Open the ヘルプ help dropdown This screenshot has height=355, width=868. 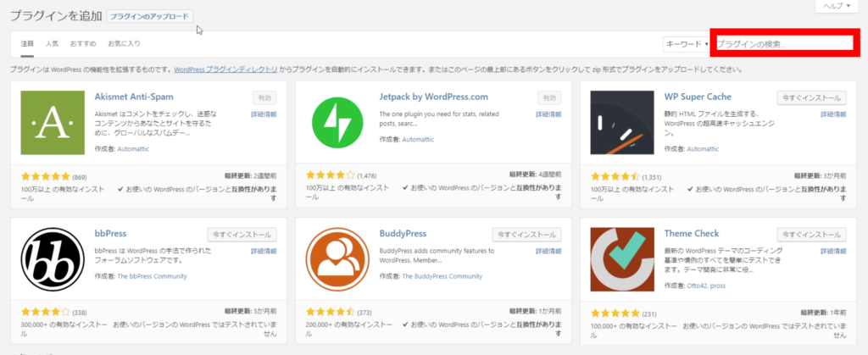[x=836, y=6]
